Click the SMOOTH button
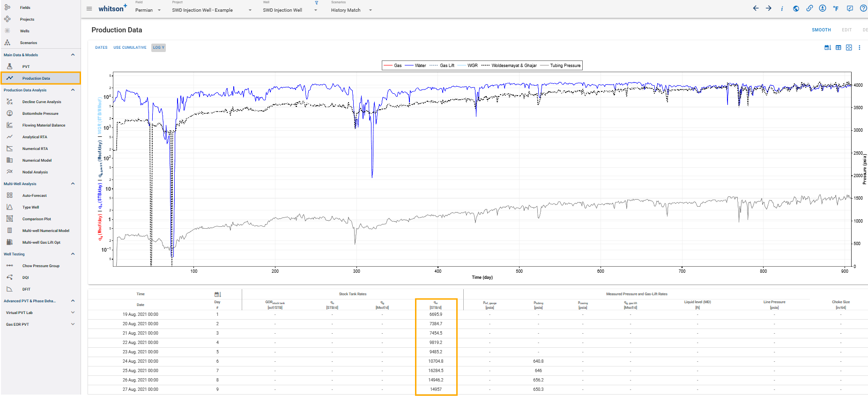The image size is (868, 396). point(821,30)
